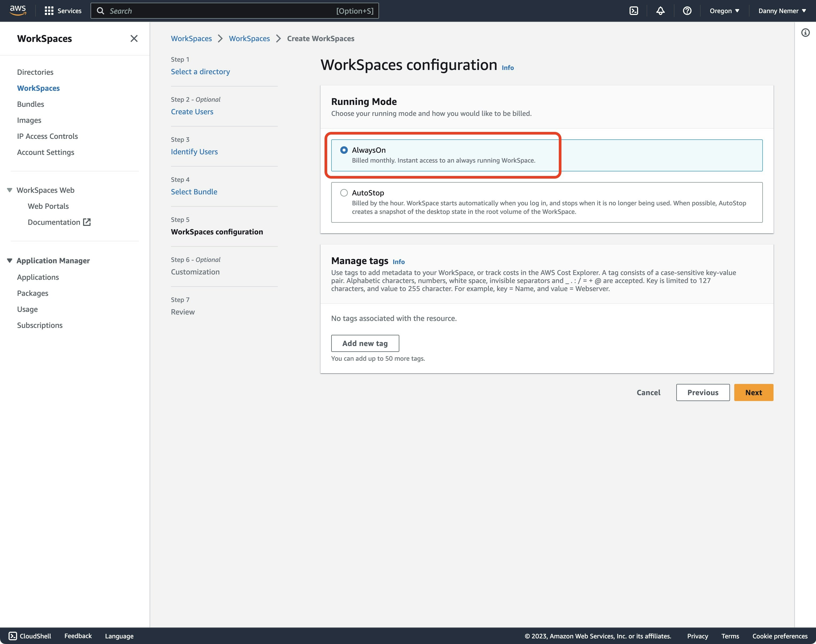Open Cookie preferences

pyautogui.click(x=780, y=636)
